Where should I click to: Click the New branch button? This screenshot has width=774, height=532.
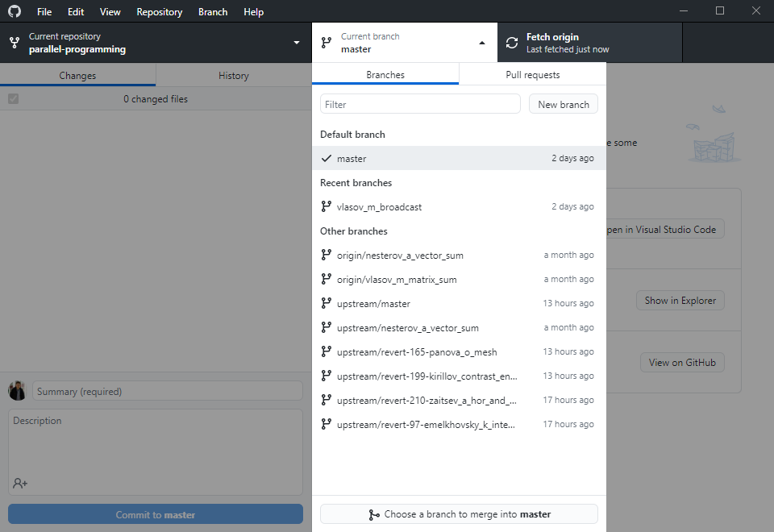564,104
